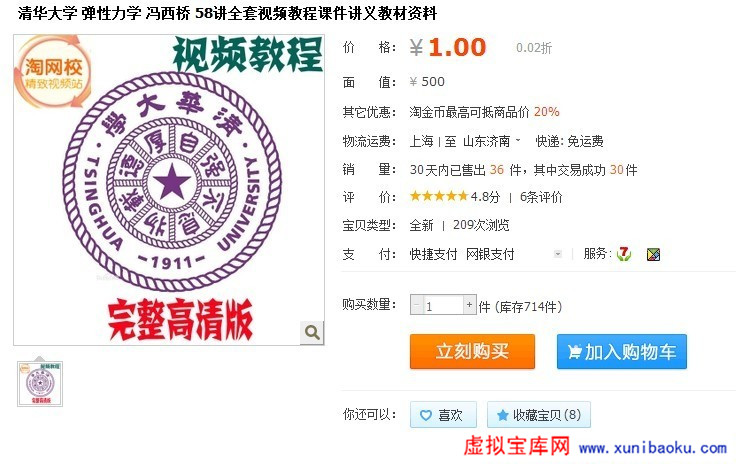This screenshot has height=464, width=736.
Task: Click the 7-day service guarantee icon
Action: (624, 254)
